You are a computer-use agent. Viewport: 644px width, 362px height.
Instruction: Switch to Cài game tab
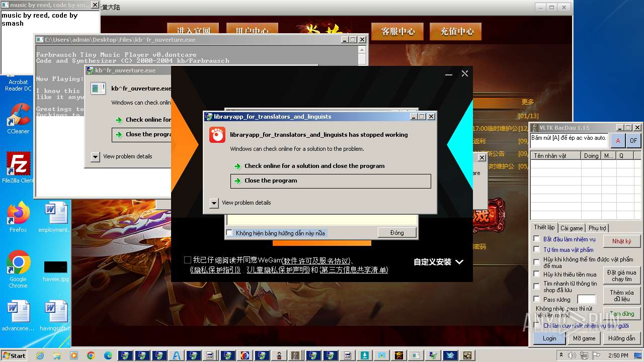572,228
